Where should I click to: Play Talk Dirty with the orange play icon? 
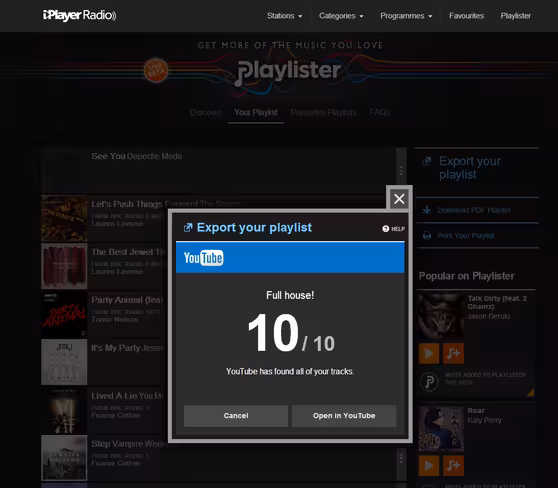(429, 353)
